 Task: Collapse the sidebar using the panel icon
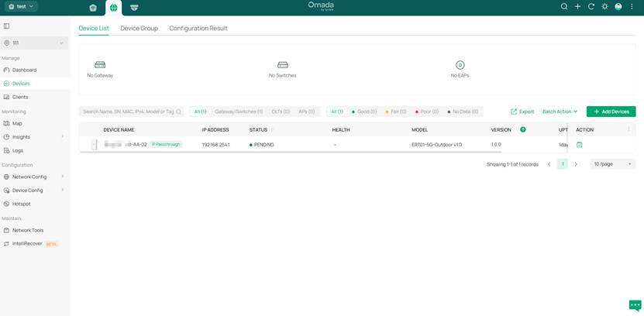[x=7, y=26]
